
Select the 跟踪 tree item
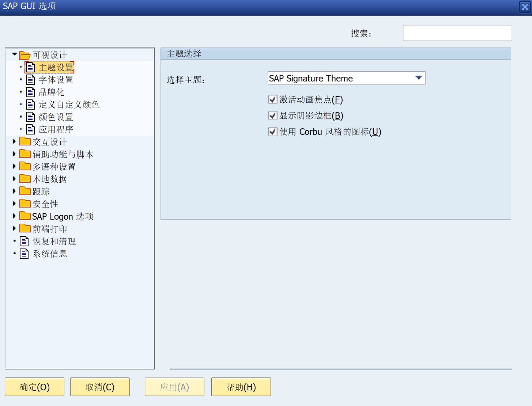pyautogui.click(x=41, y=191)
